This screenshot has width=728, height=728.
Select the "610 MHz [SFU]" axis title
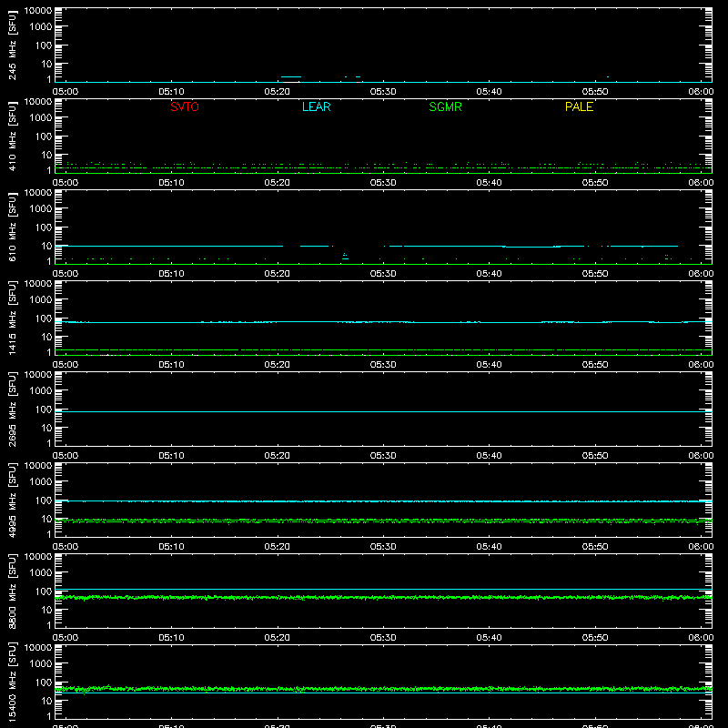(12, 227)
